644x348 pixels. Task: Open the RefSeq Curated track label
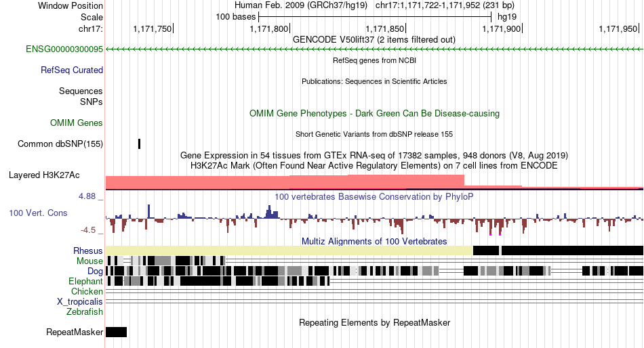tap(71, 70)
